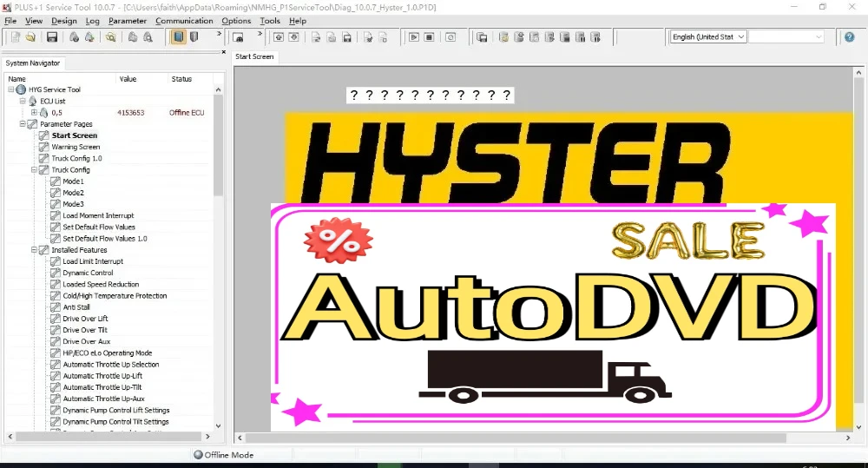Click the Save diskette icon in toolbar
Viewport: 868px width, 468px height.
(52, 37)
